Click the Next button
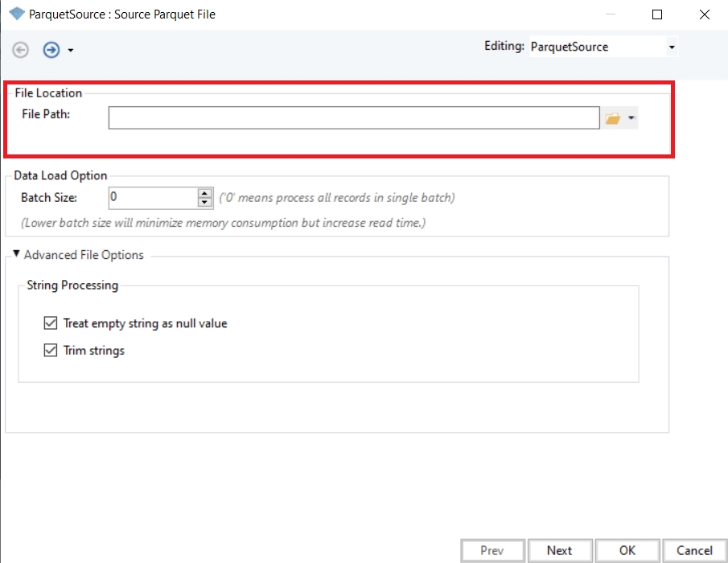Viewport: 728px width, 563px height. (x=560, y=550)
